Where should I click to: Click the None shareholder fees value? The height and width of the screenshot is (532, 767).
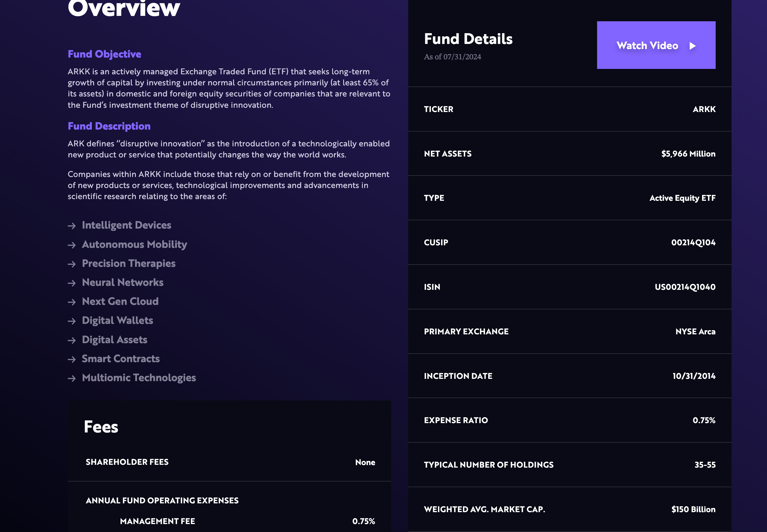point(365,462)
